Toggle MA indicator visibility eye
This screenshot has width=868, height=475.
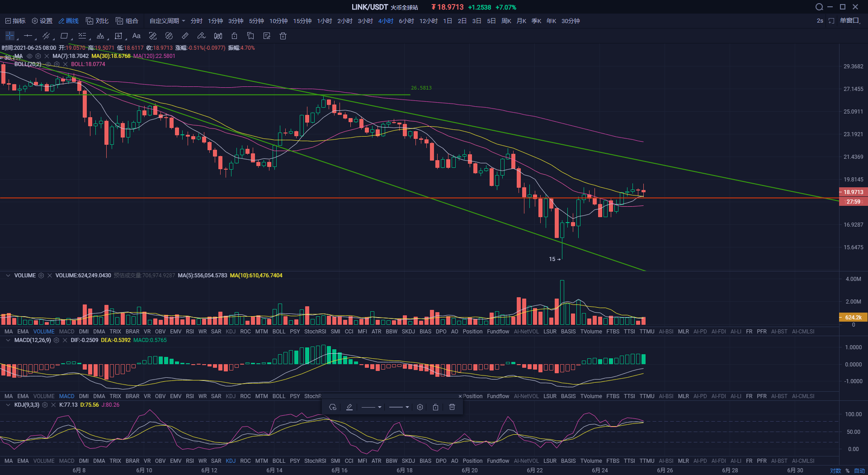click(30, 56)
